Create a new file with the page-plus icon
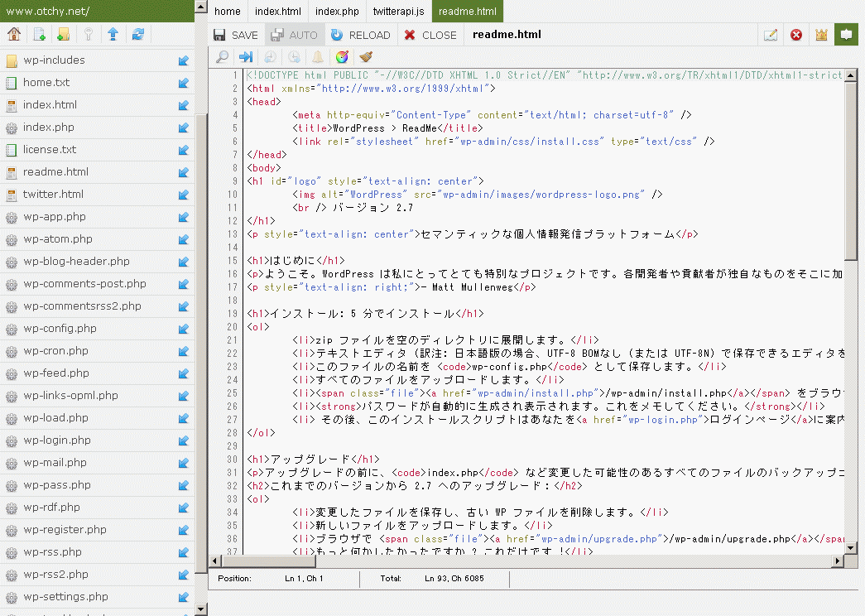 (39, 34)
